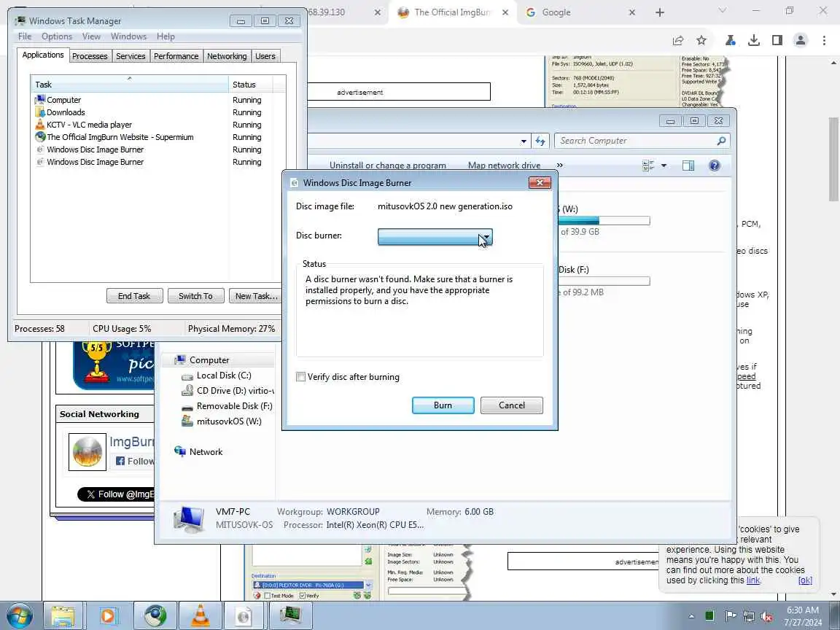Click the network tray icon
This screenshot has height=630, width=840.
[x=748, y=616]
